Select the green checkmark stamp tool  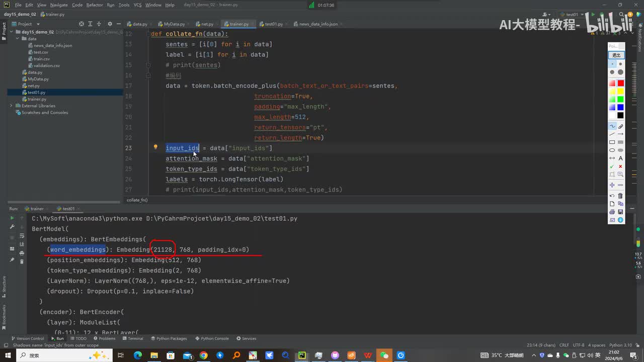612,166
